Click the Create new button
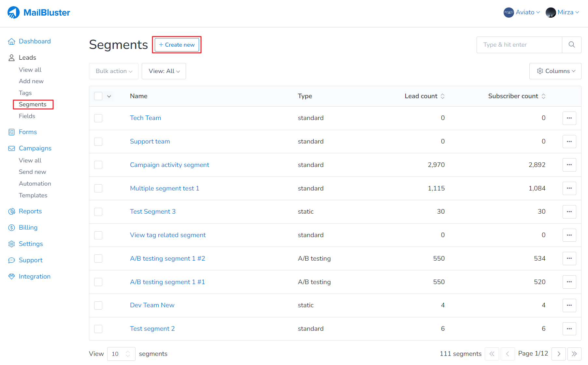Screen dimensions: 588x365 click(177, 45)
